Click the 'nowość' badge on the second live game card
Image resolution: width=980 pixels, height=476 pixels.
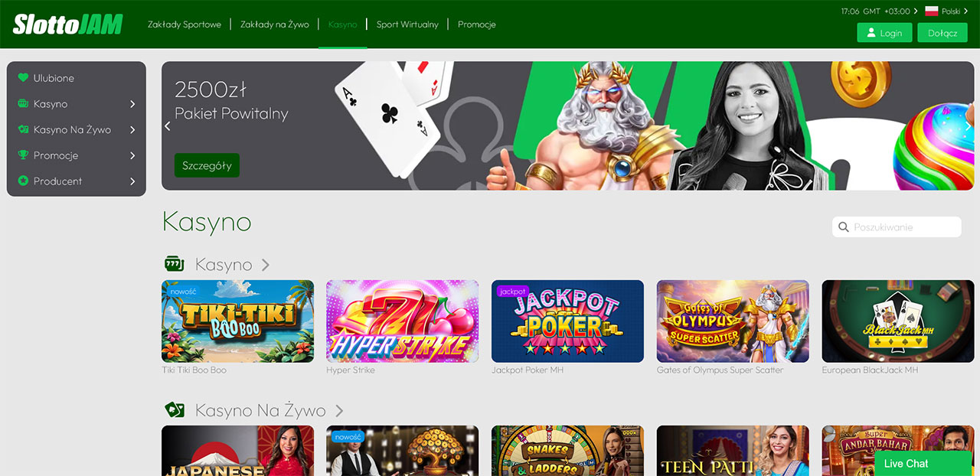pyautogui.click(x=348, y=437)
